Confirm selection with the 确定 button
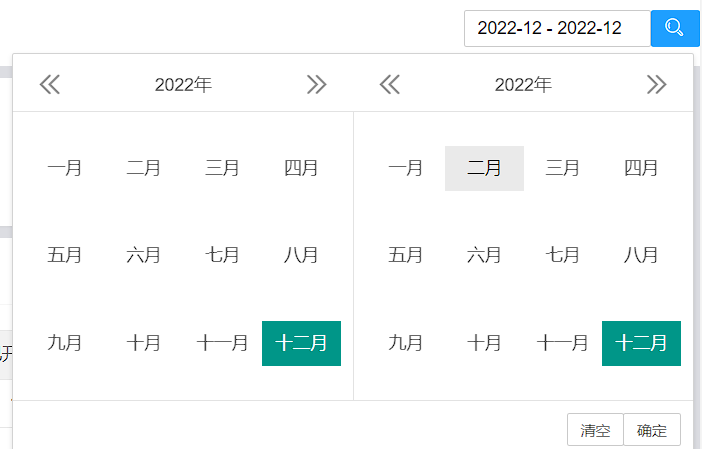This screenshot has height=449, width=702. pyautogui.click(x=652, y=430)
